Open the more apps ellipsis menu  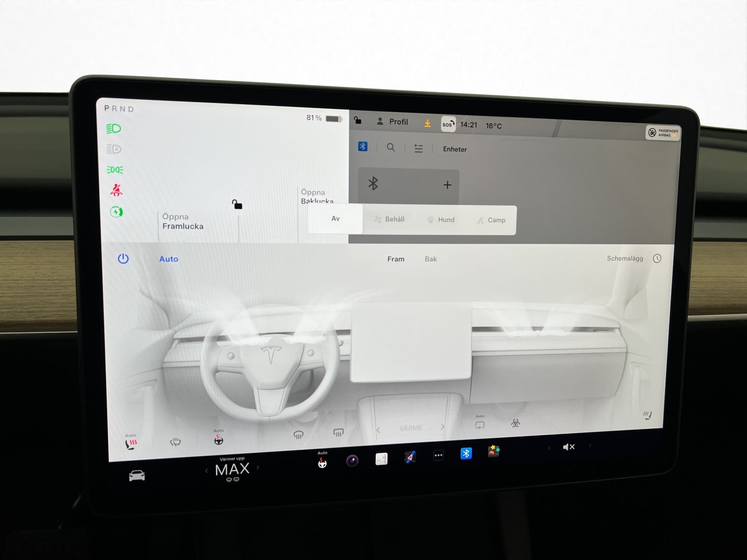click(x=438, y=455)
